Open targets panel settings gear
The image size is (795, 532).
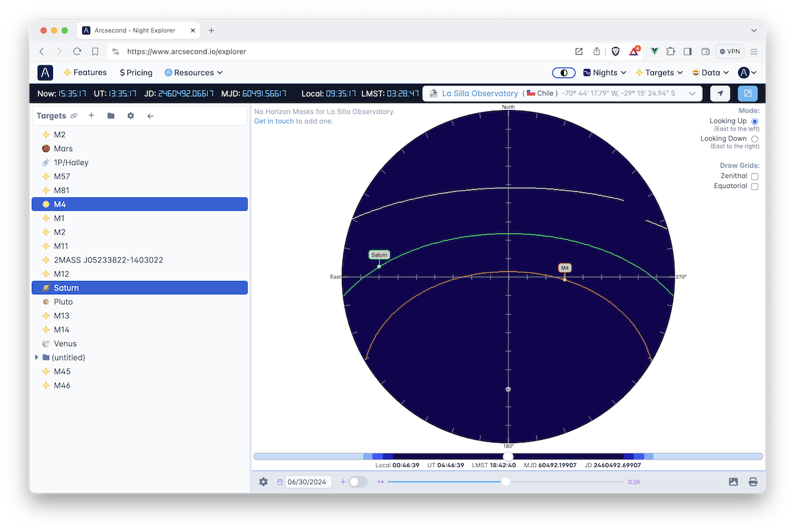(131, 116)
